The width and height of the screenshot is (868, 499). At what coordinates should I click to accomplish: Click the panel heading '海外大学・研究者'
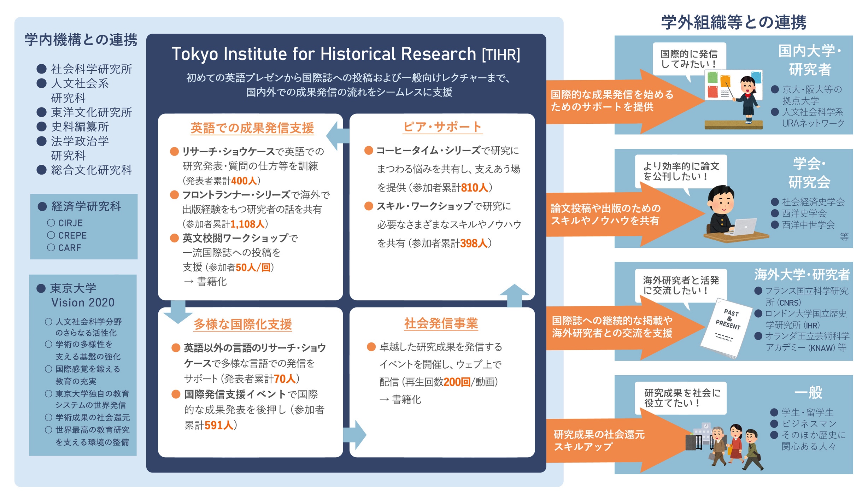tap(802, 275)
